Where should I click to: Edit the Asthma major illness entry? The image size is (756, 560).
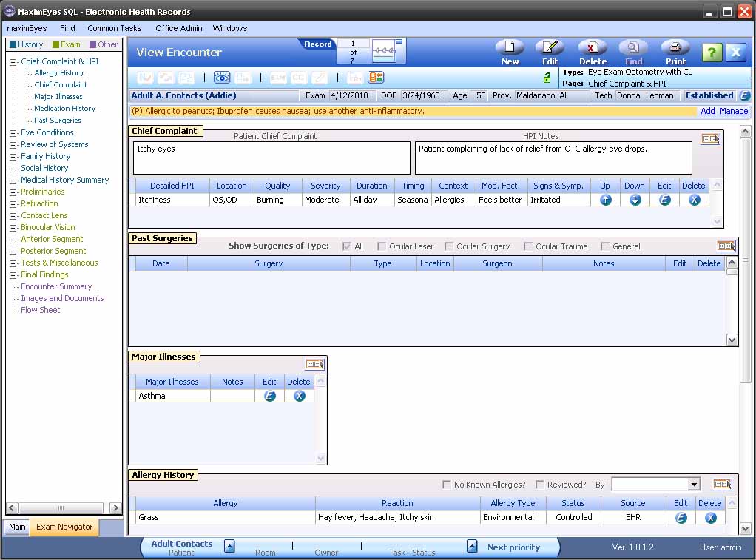tap(270, 396)
